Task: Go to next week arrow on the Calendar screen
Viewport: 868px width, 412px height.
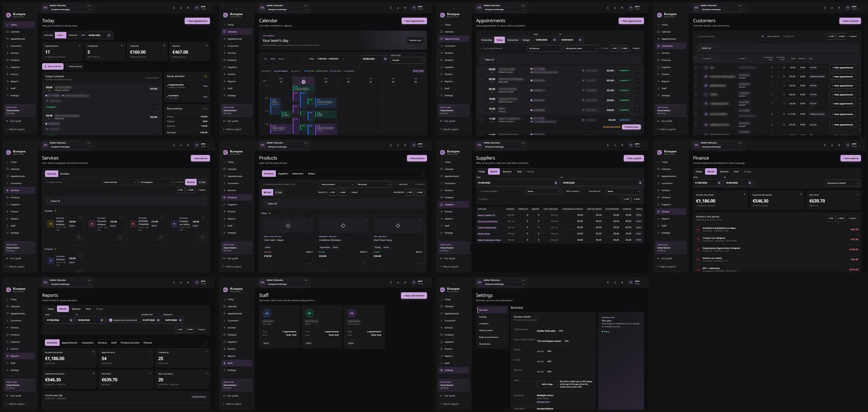Action: click(343, 59)
